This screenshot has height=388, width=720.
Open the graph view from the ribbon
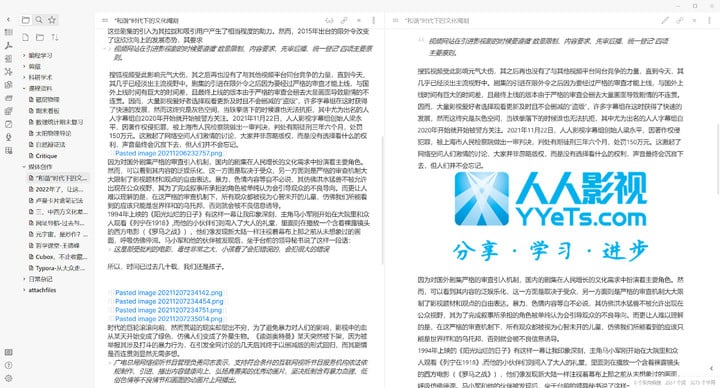point(8,72)
